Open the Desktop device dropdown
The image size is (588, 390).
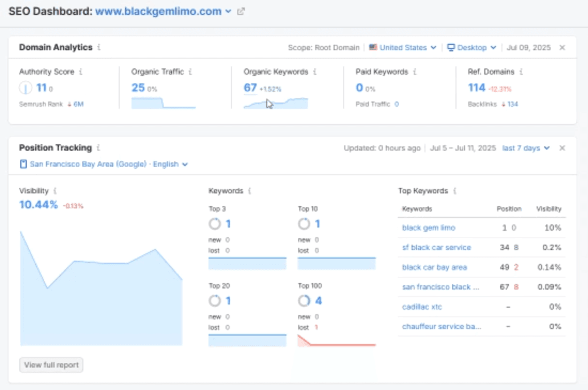point(472,48)
